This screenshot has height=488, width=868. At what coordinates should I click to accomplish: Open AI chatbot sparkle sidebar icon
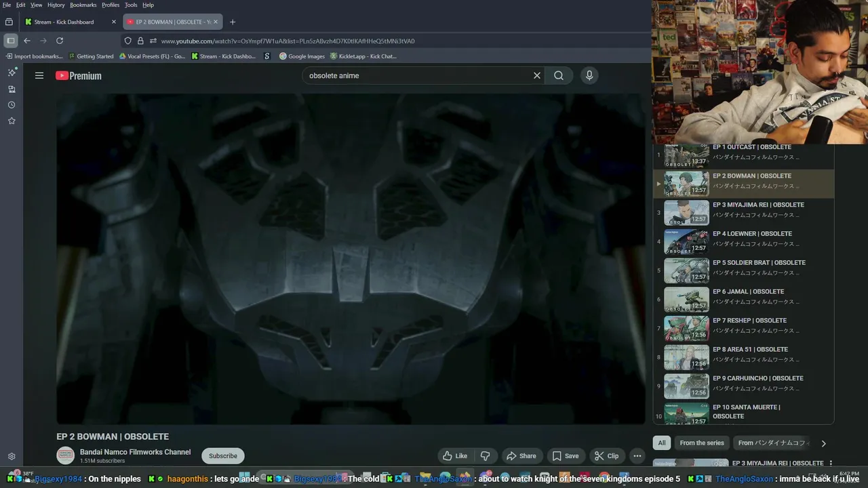(12, 73)
